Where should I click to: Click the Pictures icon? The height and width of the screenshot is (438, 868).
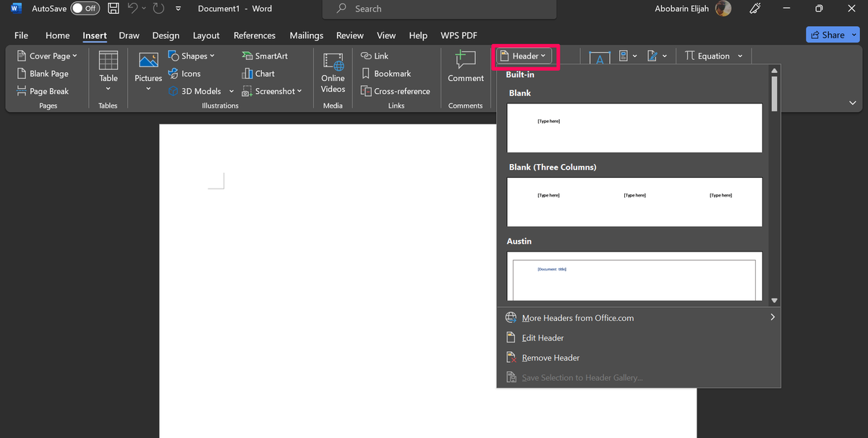(x=148, y=62)
